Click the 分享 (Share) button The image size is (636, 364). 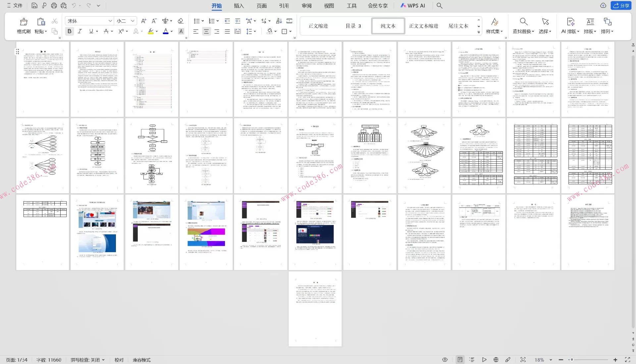tap(621, 6)
